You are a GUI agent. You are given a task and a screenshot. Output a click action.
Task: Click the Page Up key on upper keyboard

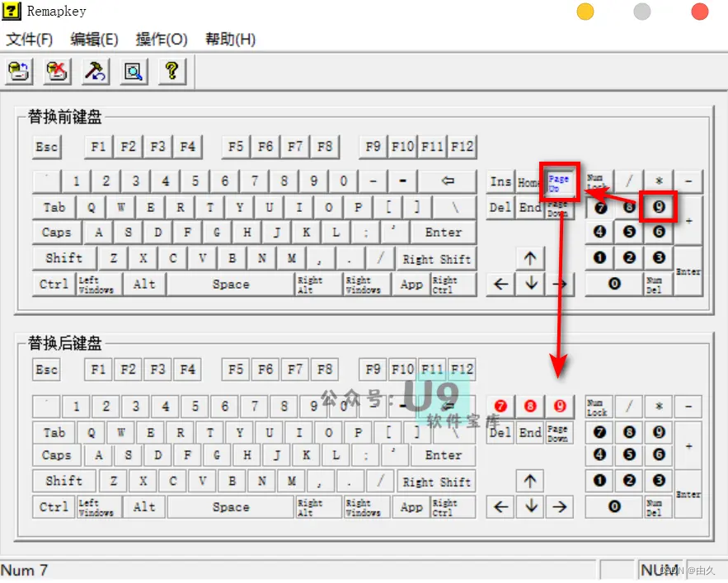coord(559,181)
